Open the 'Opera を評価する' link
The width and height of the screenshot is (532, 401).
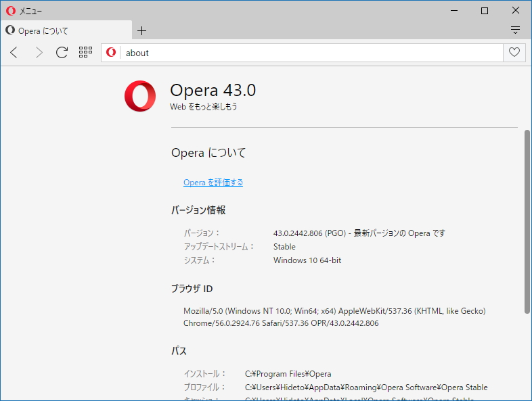tap(213, 183)
